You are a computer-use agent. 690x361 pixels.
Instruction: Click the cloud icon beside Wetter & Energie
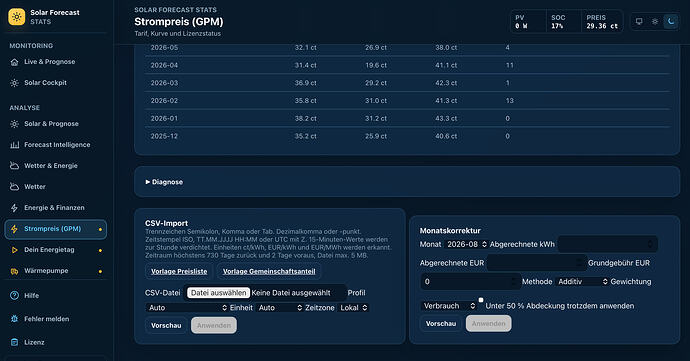15,166
